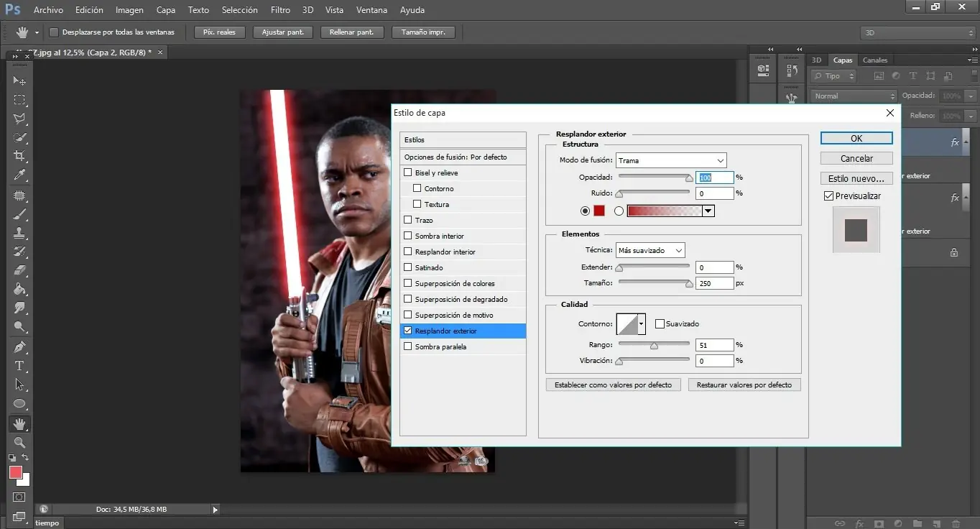Select the Clone Stamp tool
The image size is (980, 529).
point(20,234)
